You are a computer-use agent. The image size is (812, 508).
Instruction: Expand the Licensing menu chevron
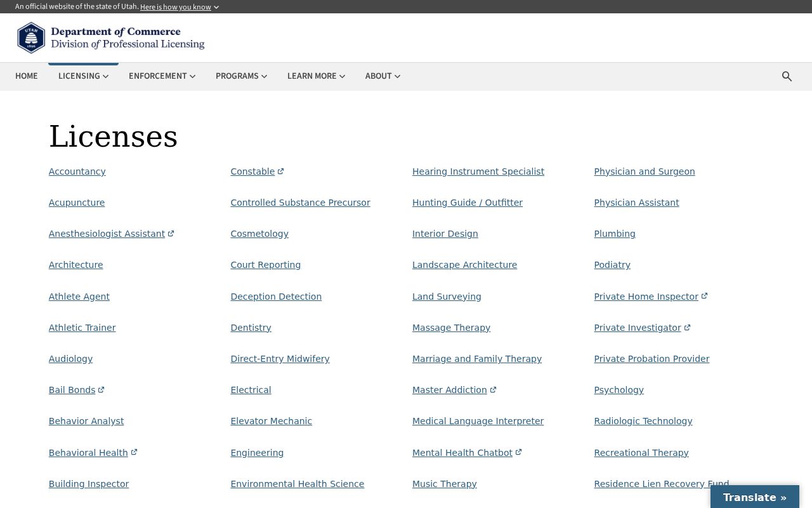coord(105,76)
